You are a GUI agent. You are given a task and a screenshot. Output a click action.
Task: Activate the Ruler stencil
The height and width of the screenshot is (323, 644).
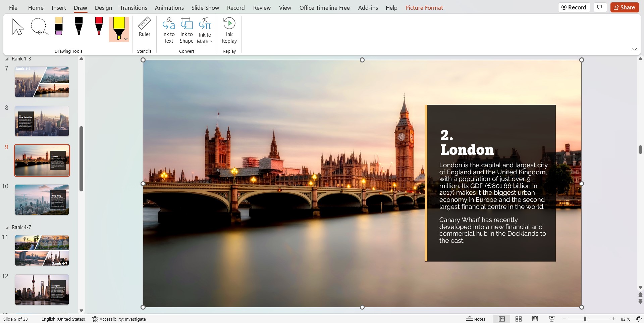point(144,30)
